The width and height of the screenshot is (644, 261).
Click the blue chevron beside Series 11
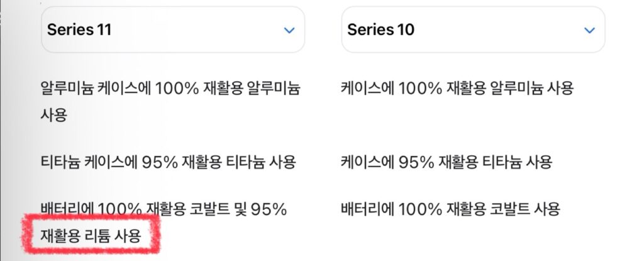(289, 30)
